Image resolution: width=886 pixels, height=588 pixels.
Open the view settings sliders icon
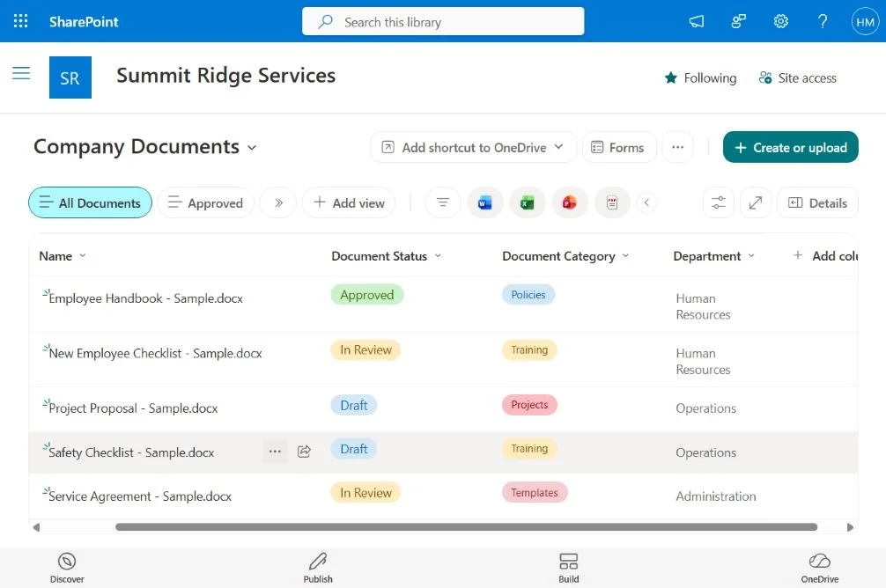718,202
